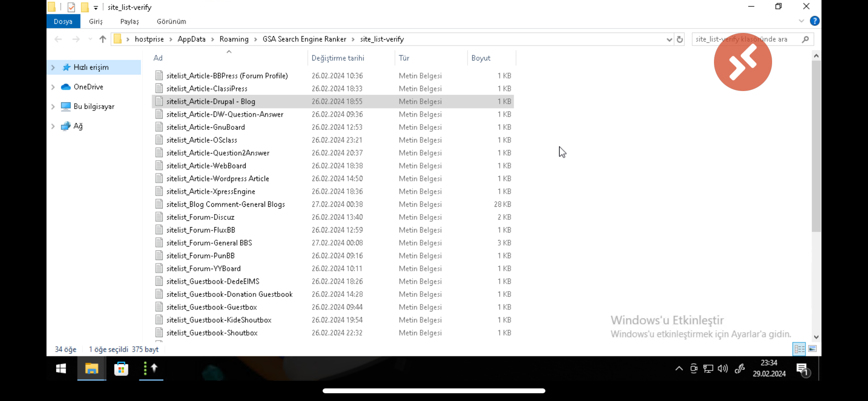The height and width of the screenshot is (401, 868).
Task: Open the Windows Start menu
Action: tap(61, 369)
